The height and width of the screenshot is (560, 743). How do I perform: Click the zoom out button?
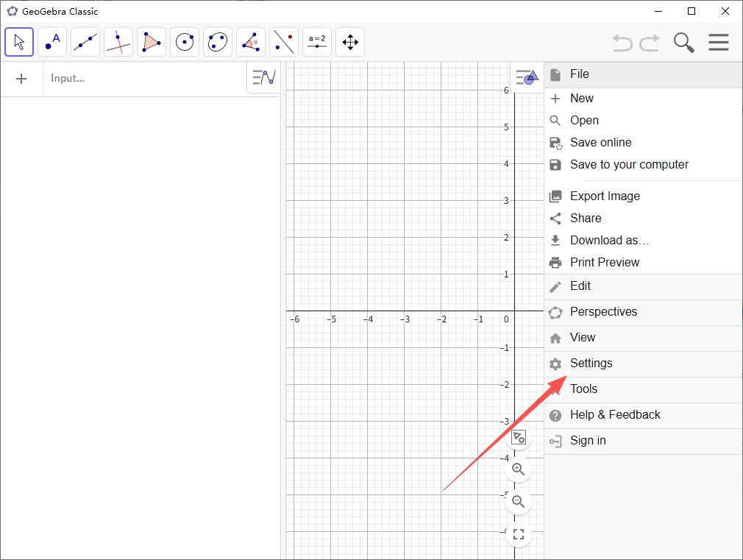519,502
